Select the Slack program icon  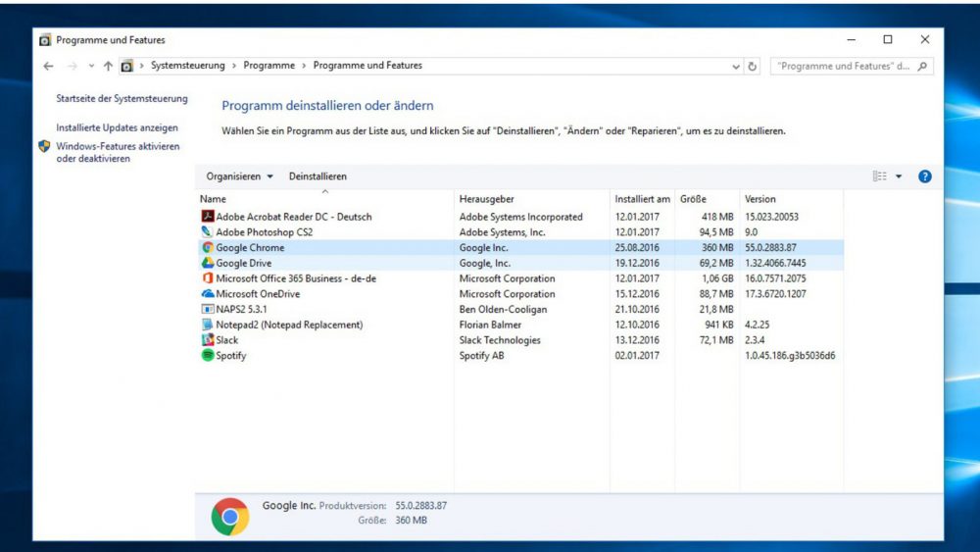[207, 340]
